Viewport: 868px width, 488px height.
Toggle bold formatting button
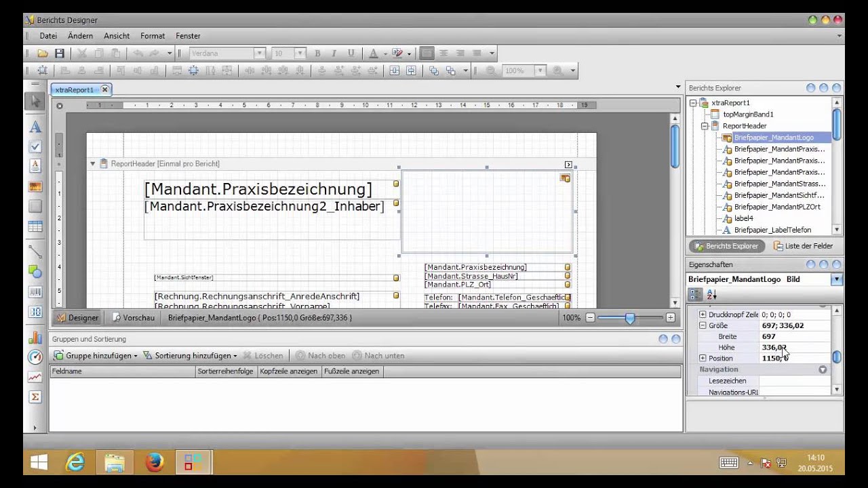(317, 53)
